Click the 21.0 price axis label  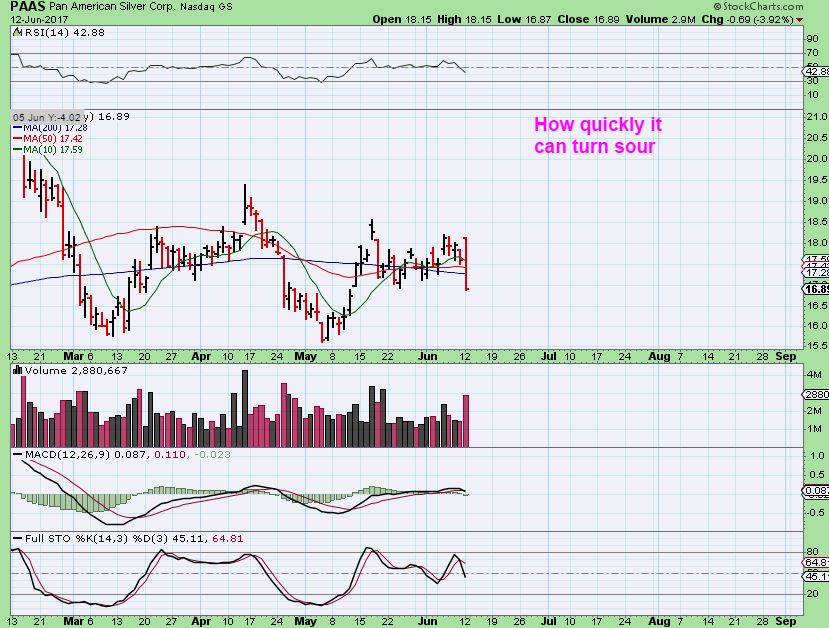tap(817, 117)
